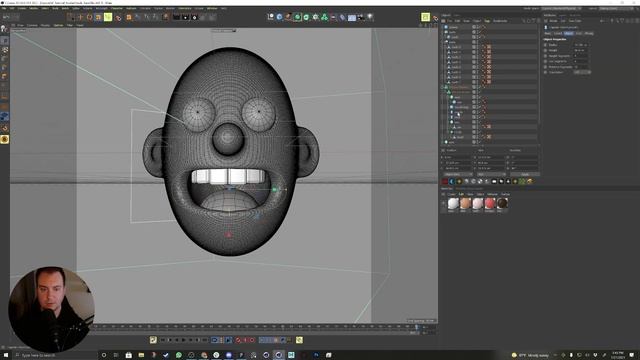Open the Bookmarks menu in the Object Manager

click(500, 21)
